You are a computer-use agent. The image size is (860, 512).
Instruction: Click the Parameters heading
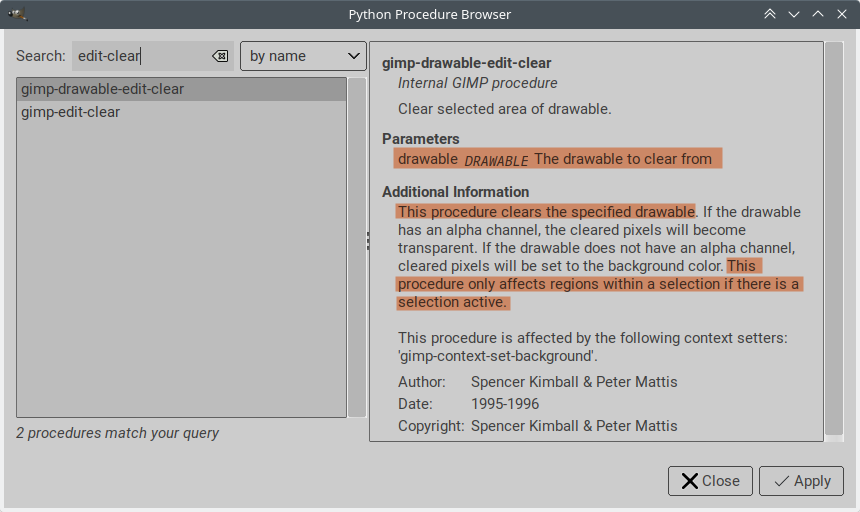pos(421,139)
